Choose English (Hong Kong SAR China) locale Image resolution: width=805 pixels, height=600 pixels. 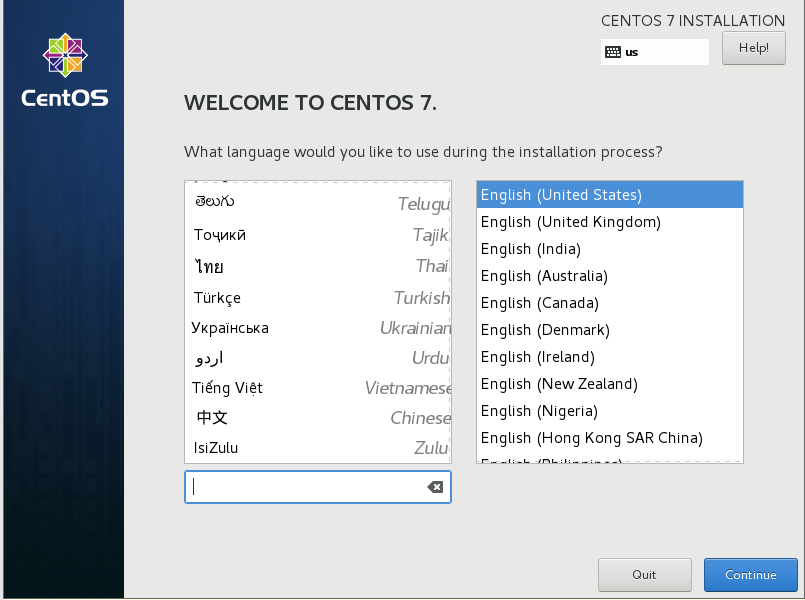pyautogui.click(x=609, y=438)
